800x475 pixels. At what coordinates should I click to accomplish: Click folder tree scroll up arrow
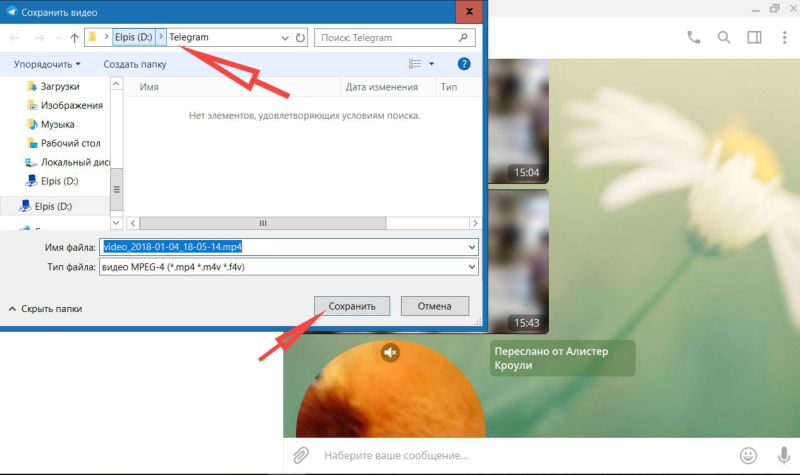click(116, 83)
